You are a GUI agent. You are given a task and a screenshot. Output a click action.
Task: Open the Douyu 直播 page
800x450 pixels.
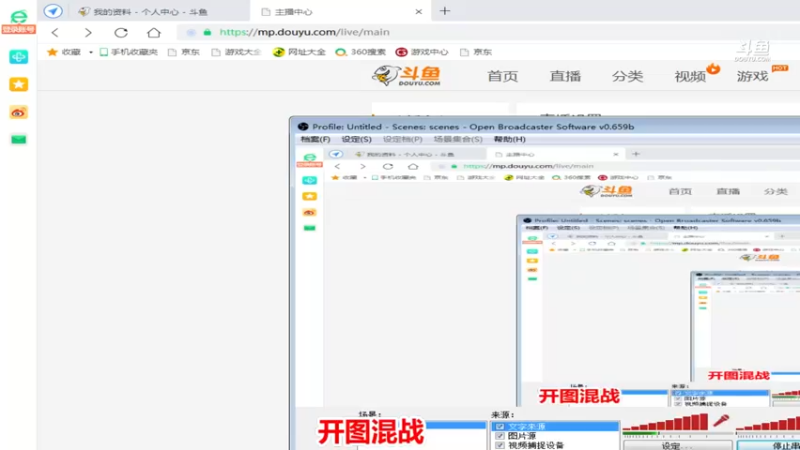coord(565,77)
